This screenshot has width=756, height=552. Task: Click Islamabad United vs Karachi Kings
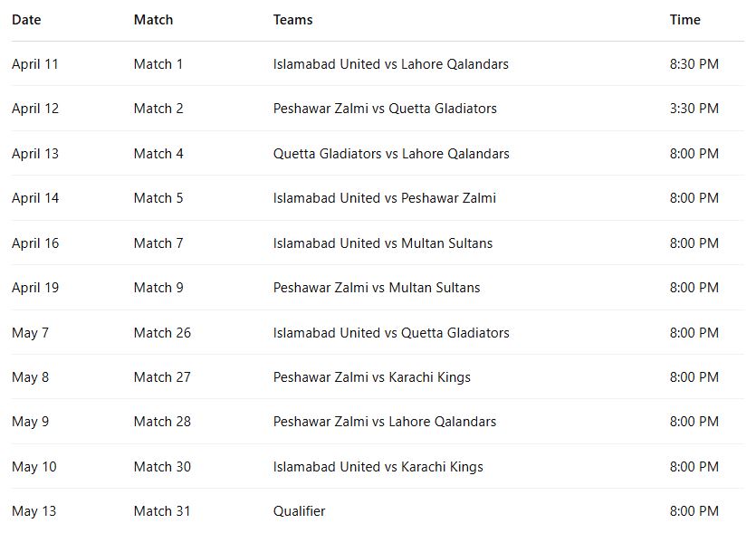click(x=378, y=467)
